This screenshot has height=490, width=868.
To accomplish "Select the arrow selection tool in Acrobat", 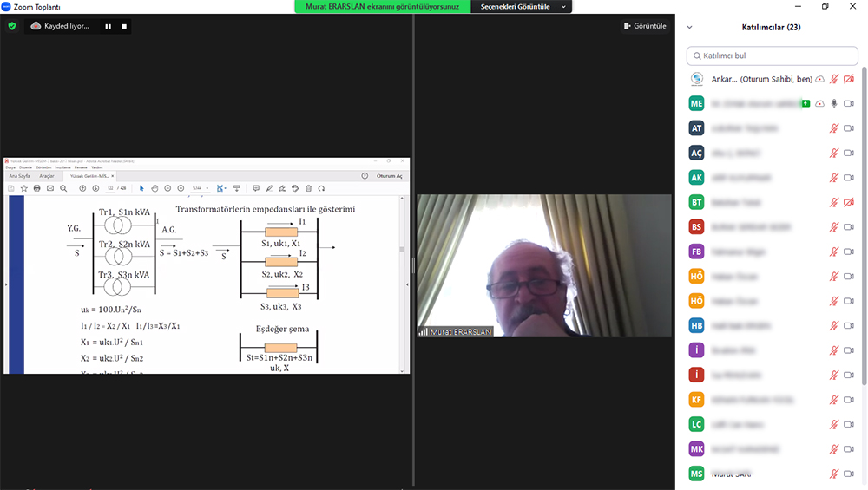I will point(141,188).
